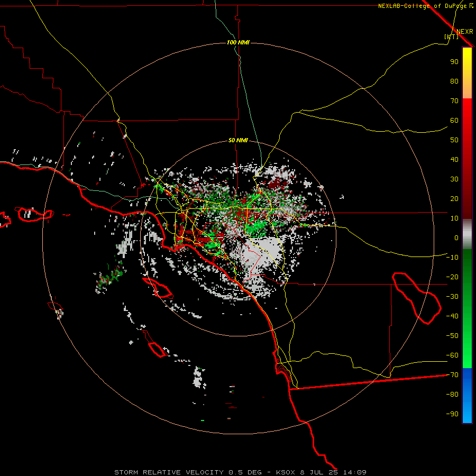476x476 pixels.
Task: Click the red segment of the color bar
Action: 467,159
